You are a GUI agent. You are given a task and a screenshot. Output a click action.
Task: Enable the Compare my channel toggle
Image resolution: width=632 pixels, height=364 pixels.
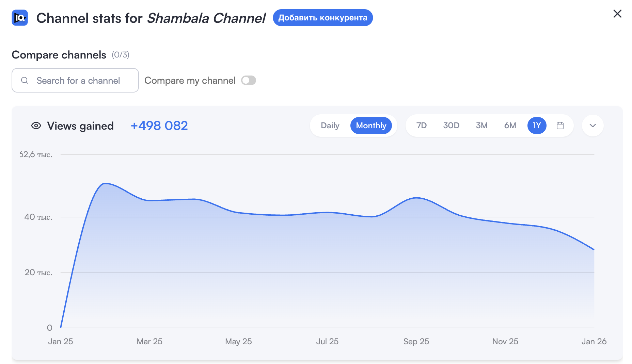(x=249, y=80)
